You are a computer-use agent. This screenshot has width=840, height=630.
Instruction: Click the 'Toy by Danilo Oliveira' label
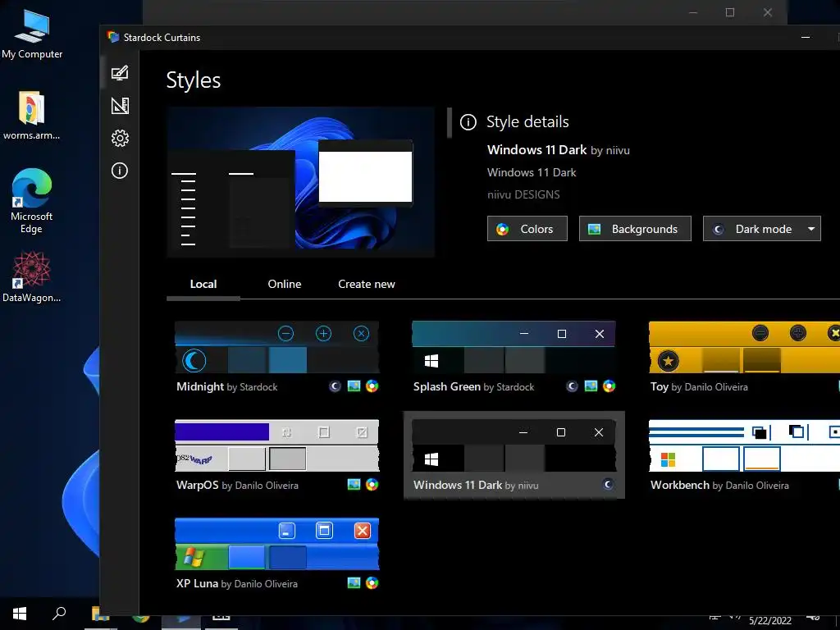(x=699, y=387)
